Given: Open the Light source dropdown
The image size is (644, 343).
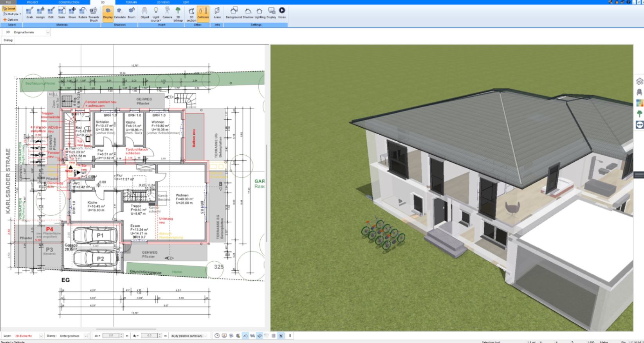Looking at the screenshot, I should 156,14.
